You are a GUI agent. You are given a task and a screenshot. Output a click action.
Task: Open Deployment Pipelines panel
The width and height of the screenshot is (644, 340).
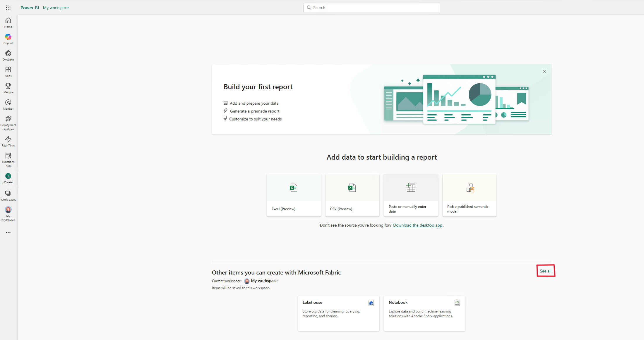tap(8, 123)
